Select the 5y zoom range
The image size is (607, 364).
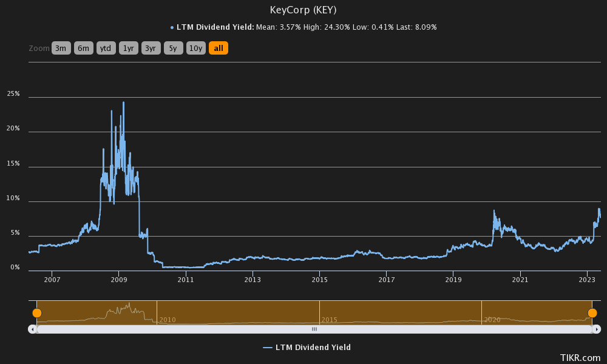(x=173, y=48)
